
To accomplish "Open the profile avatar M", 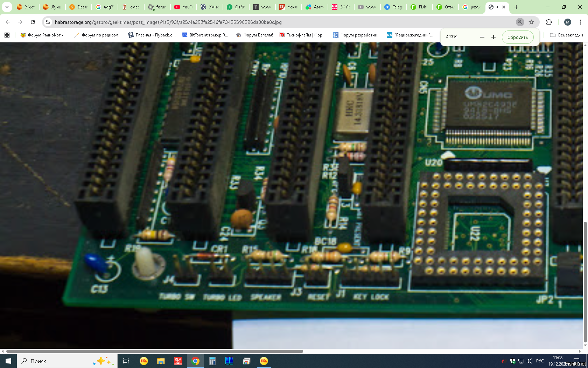I will [x=568, y=22].
